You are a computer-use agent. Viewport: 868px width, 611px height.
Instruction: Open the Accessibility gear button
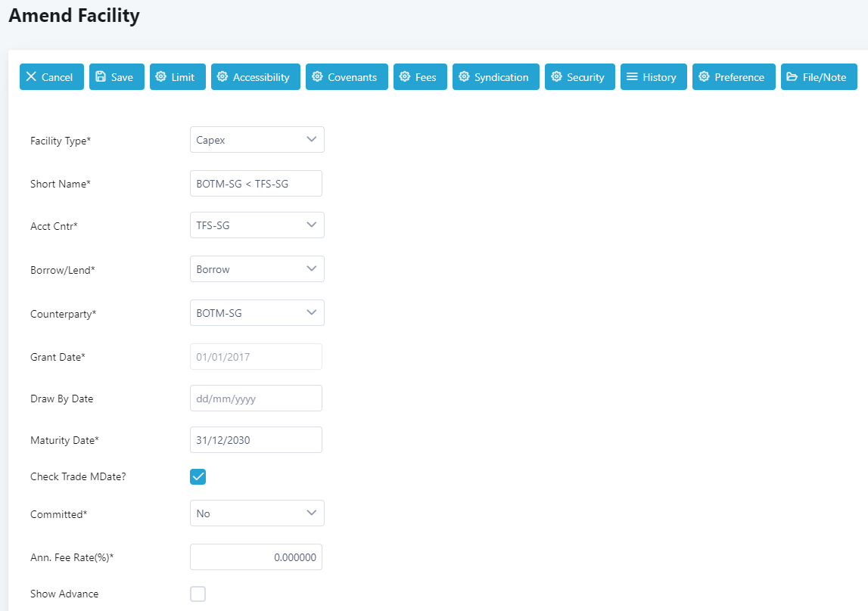(222, 77)
